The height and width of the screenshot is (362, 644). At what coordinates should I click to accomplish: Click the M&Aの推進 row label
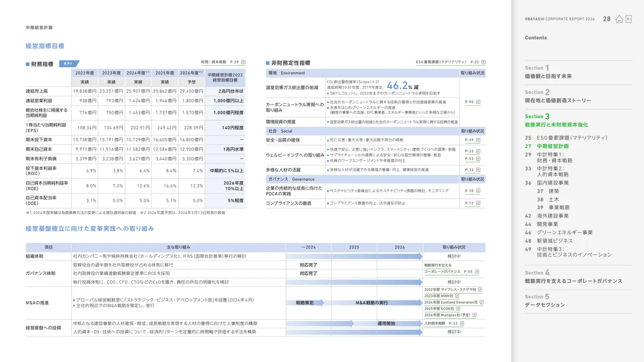38,303
